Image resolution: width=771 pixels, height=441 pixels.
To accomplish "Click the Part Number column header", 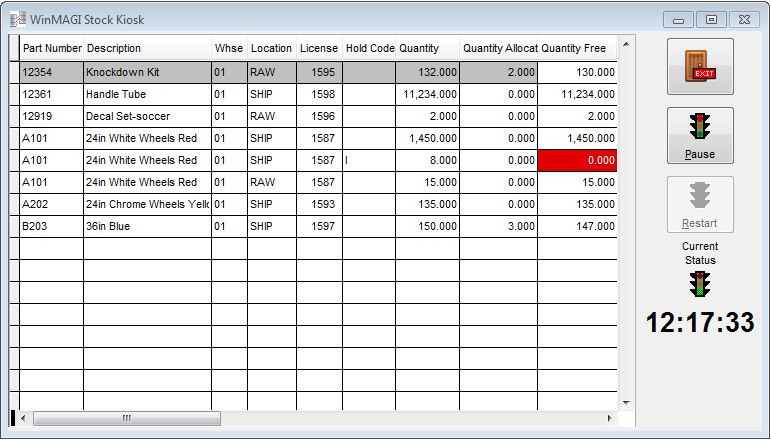I will point(52,48).
